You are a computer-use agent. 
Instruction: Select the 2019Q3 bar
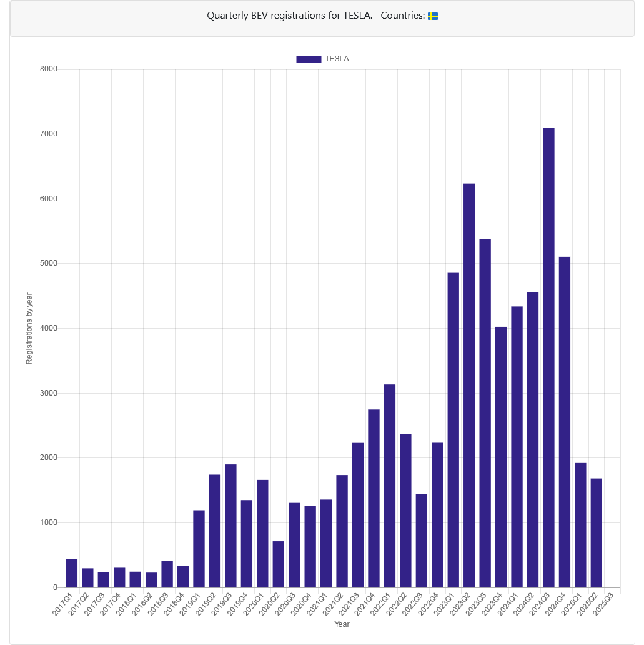230,526
